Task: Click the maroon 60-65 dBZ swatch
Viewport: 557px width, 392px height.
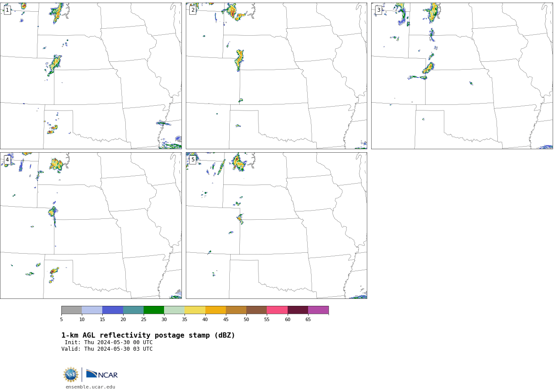Action: pyautogui.click(x=298, y=310)
